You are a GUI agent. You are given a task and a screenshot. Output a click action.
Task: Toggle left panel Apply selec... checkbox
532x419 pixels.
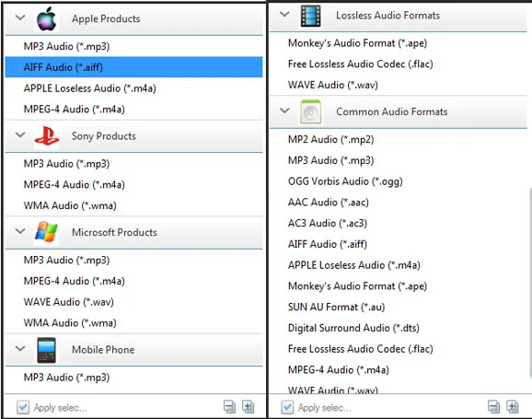pyautogui.click(x=23, y=407)
